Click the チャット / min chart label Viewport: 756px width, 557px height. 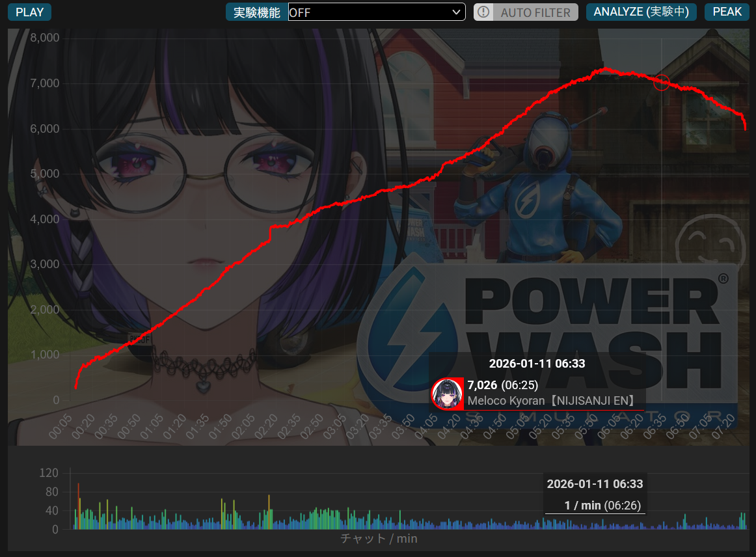[x=379, y=539]
